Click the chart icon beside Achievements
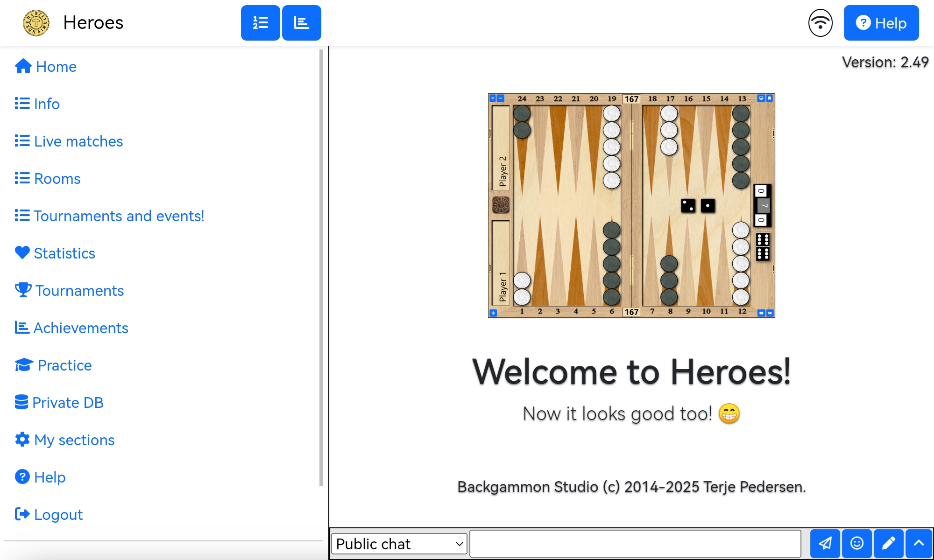This screenshot has width=934, height=560. click(x=22, y=327)
